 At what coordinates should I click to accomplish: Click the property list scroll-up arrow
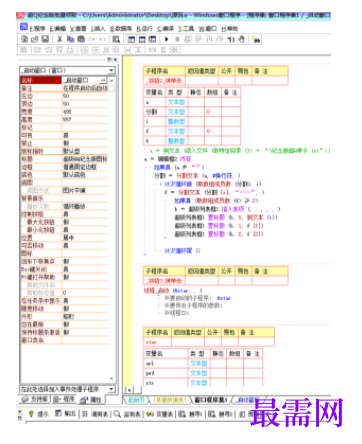(112, 81)
